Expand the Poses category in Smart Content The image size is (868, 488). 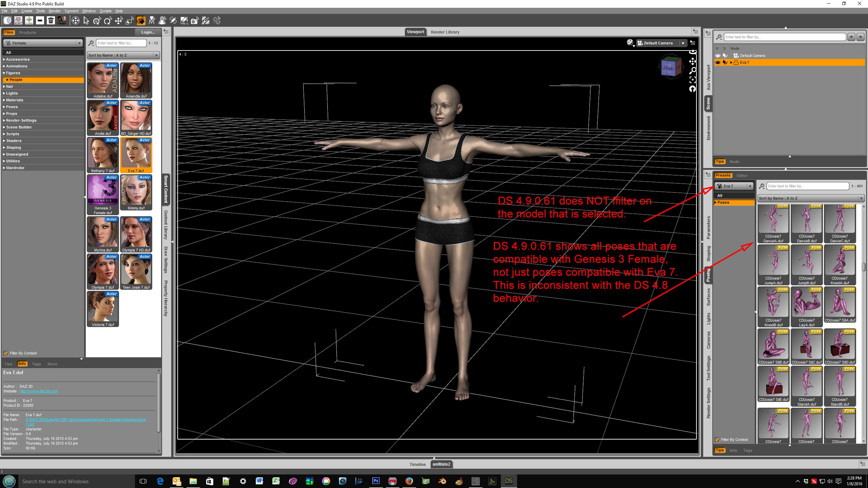tap(4, 107)
